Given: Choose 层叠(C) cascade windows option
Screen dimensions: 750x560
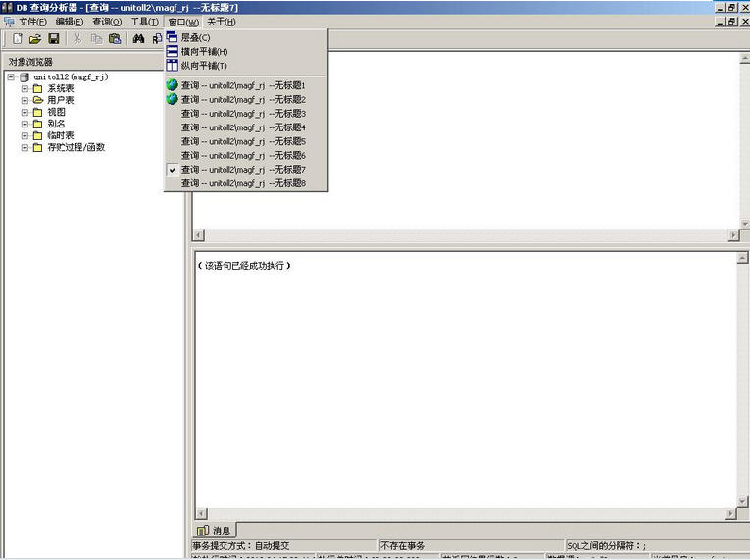Looking at the screenshot, I should tap(195, 37).
